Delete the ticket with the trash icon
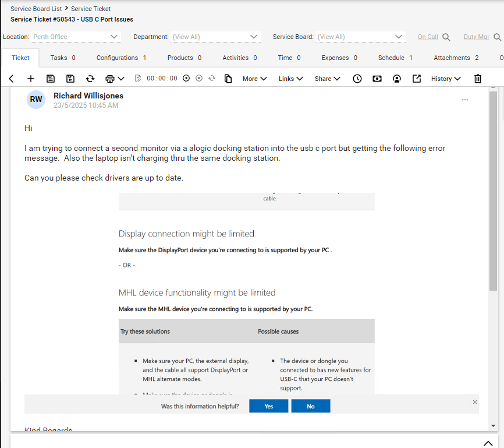 [478, 79]
